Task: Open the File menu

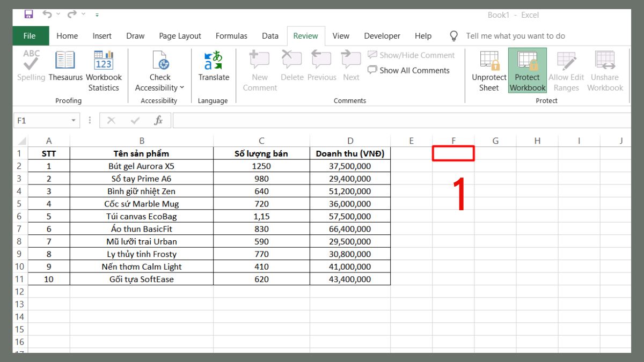Action: pos(30,35)
